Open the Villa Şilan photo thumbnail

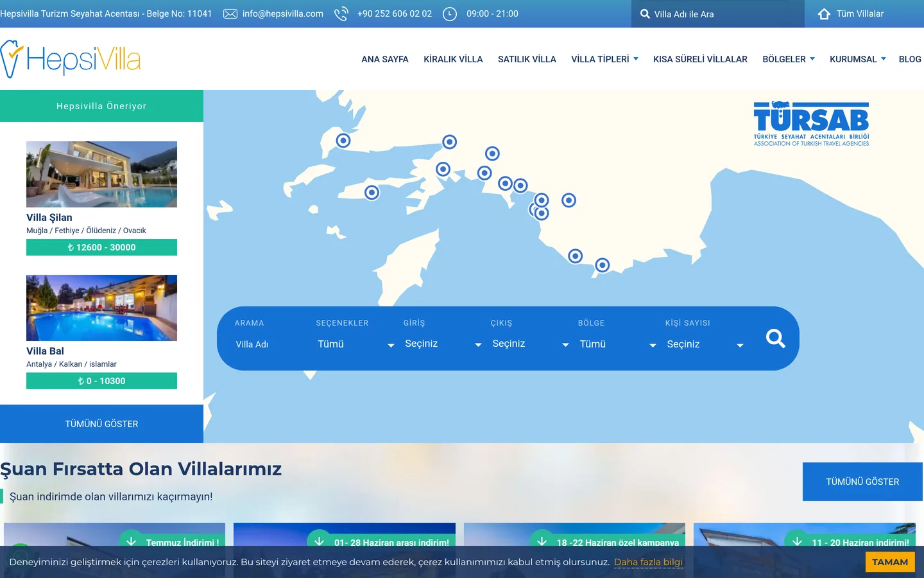point(101,174)
